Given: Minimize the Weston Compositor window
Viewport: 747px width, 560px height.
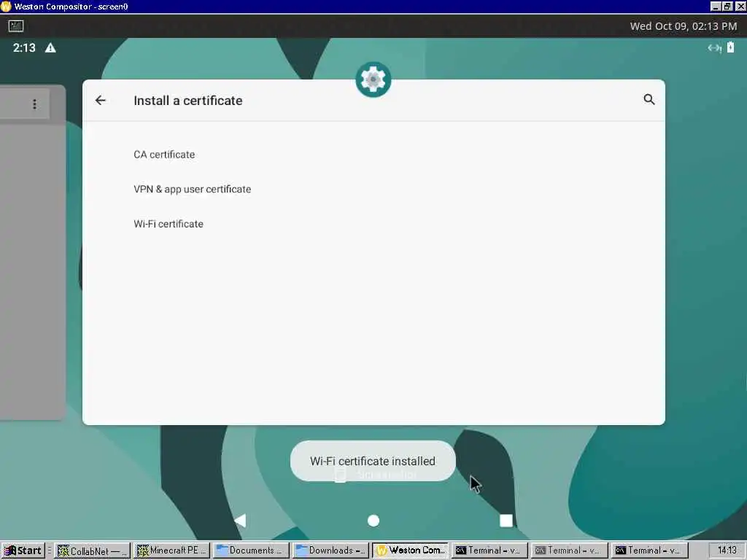Looking at the screenshot, I should tap(715, 7).
